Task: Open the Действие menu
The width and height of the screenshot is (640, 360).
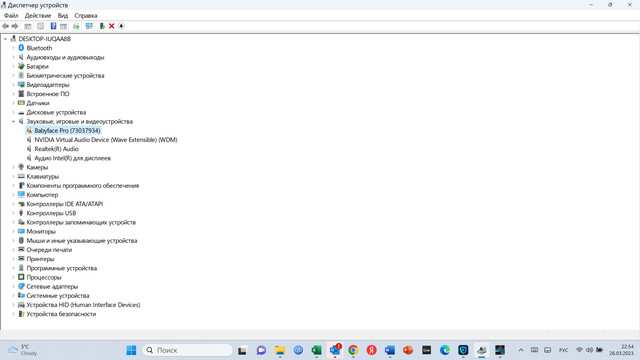Action: pyautogui.click(x=38, y=16)
